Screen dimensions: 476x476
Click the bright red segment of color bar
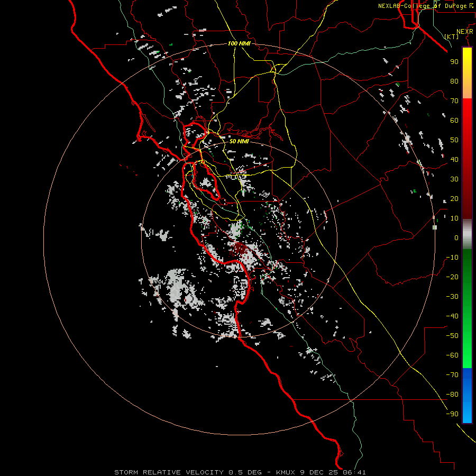pos(467,111)
